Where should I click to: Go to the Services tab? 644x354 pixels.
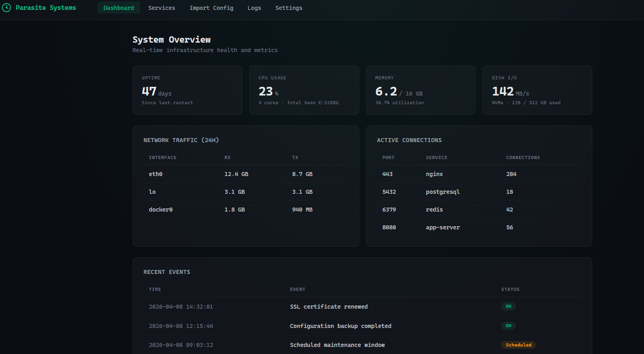coord(162,8)
